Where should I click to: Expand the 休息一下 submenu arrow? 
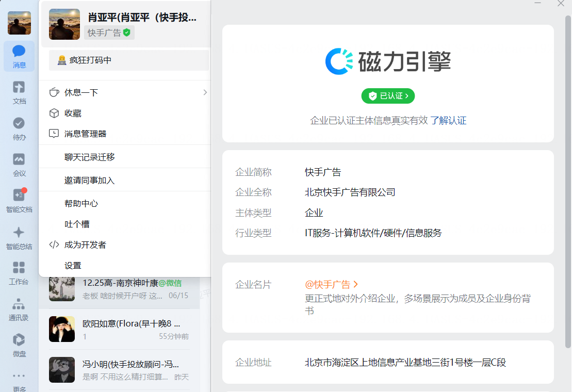[x=205, y=93]
